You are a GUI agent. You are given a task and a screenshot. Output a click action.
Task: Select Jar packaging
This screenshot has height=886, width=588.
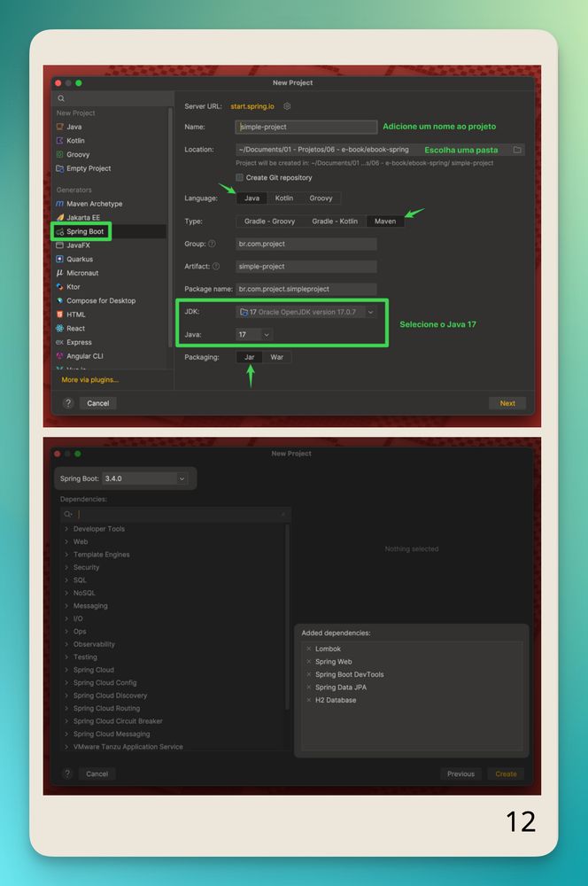[249, 357]
